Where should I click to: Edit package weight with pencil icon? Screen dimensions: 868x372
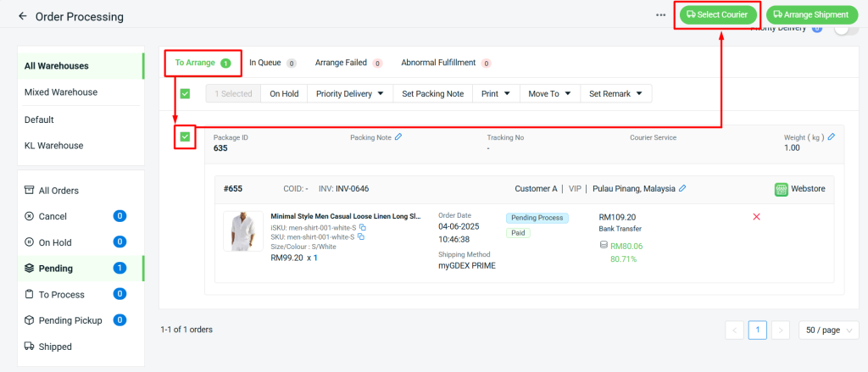(831, 136)
